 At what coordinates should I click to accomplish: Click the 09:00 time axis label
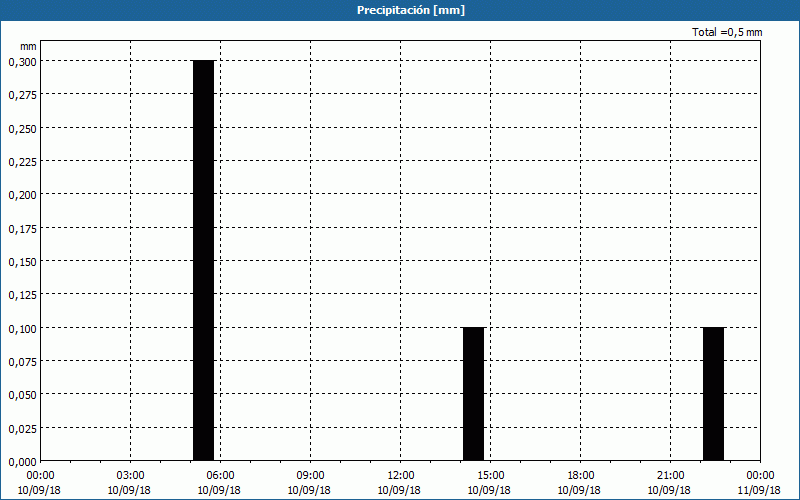coord(310,476)
